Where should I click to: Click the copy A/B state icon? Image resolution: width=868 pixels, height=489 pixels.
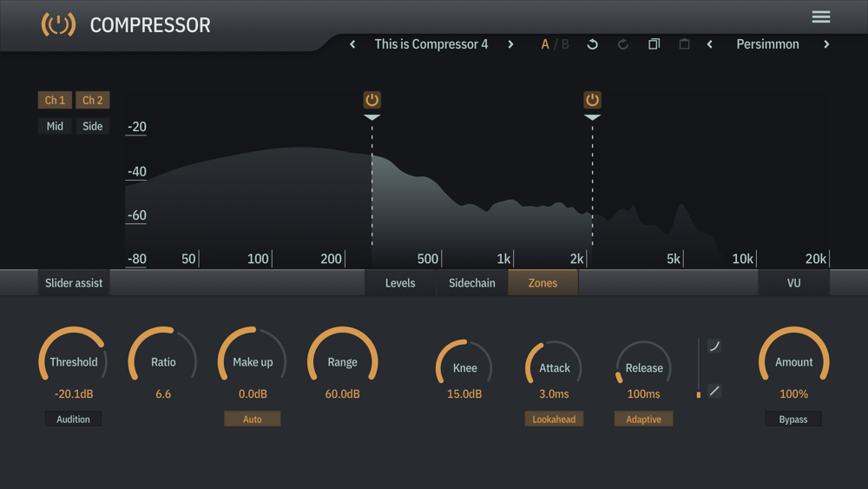(x=654, y=44)
